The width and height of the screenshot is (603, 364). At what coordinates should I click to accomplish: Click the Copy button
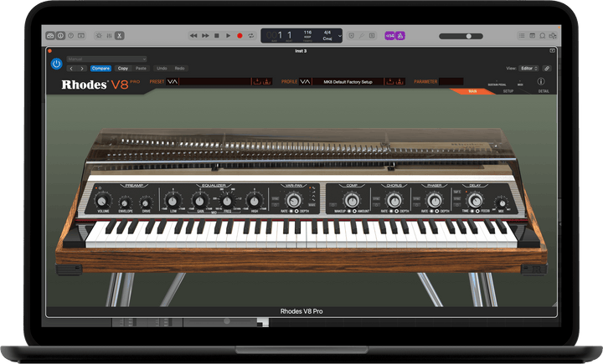[x=122, y=69]
